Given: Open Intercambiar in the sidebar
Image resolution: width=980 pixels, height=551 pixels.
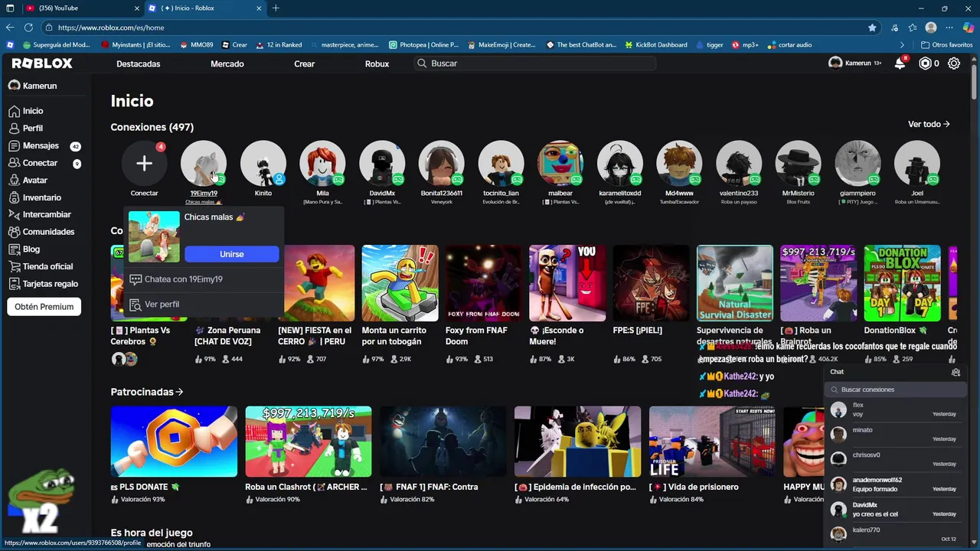Looking at the screenshot, I should 47,215.
